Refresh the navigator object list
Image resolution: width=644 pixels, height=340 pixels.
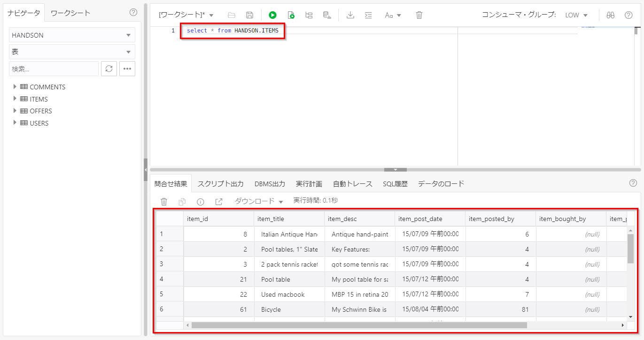[x=109, y=69]
